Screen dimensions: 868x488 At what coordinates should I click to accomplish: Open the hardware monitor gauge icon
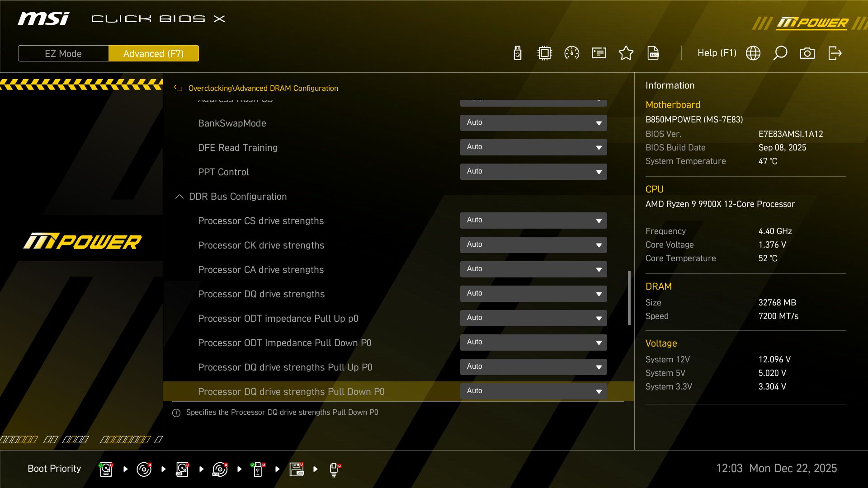572,53
